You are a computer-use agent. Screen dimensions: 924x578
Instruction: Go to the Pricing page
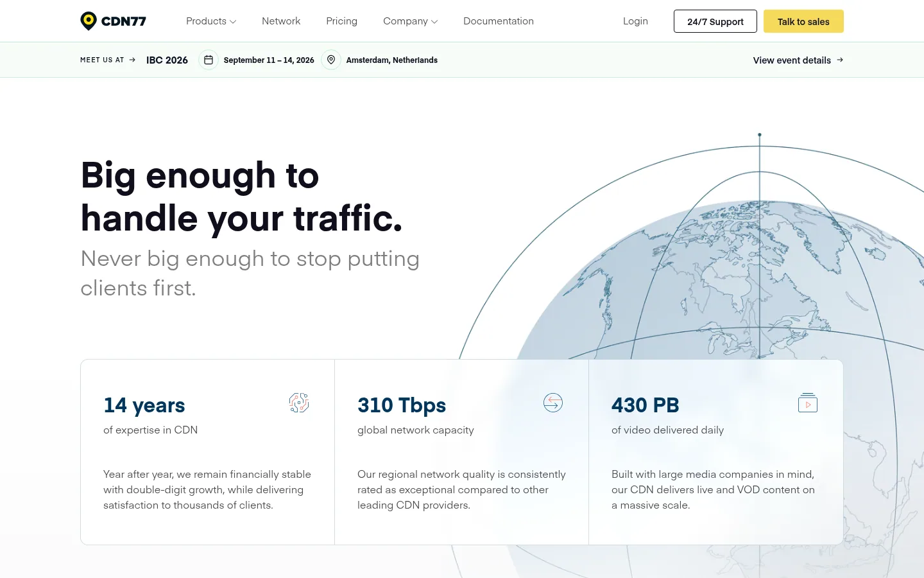coord(341,21)
